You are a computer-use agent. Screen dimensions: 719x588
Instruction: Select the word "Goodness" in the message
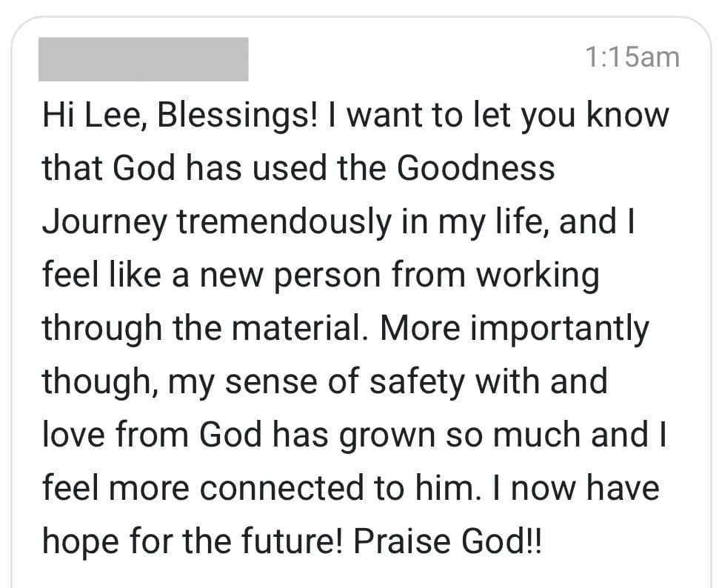click(x=476, y=169)
